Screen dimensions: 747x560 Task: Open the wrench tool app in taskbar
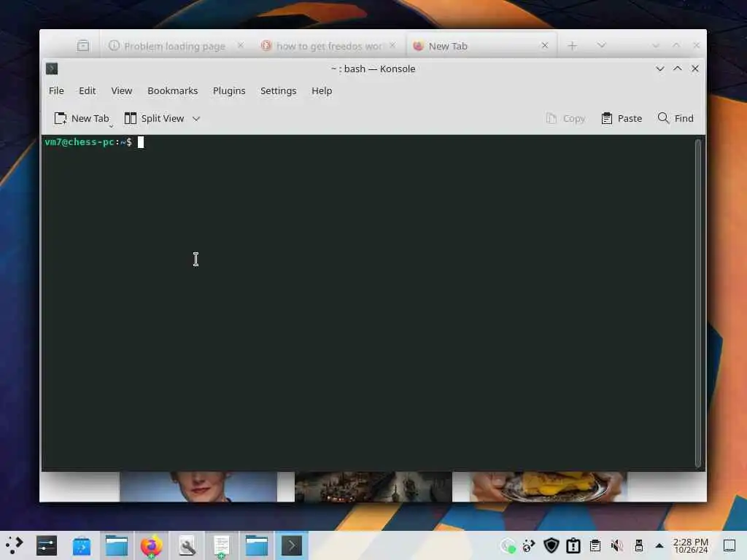[187, 545]
